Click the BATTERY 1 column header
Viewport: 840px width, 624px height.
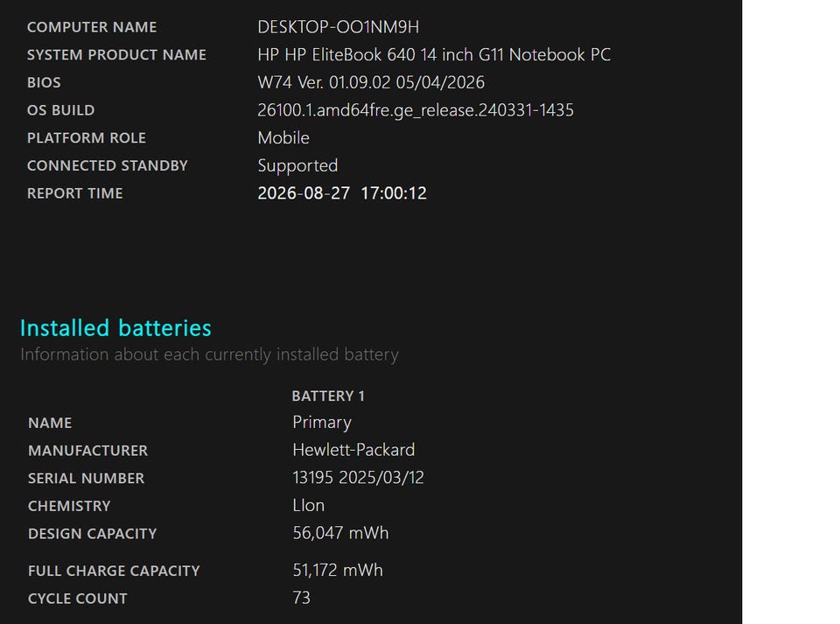(328, 396)
